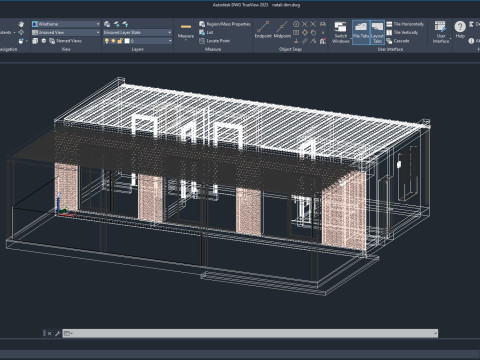
Task: Expand the layer 0 list dropdown arrow
Action: click(x=170, y=41)
